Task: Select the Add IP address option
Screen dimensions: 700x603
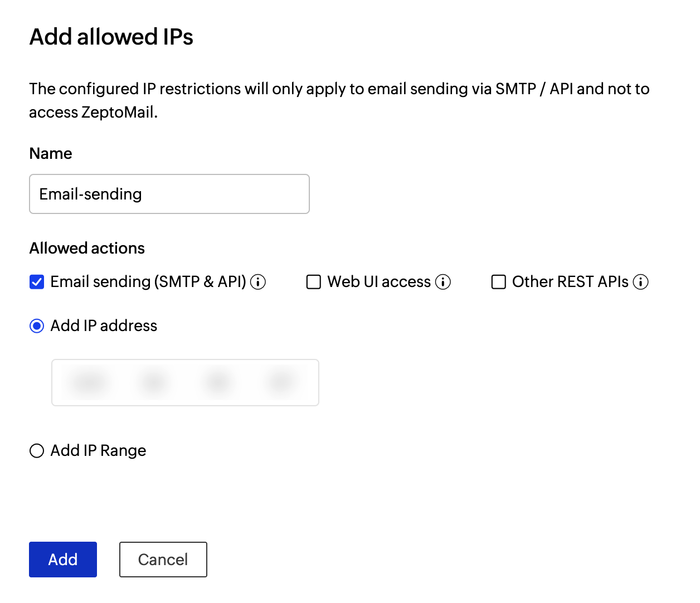Action: [36, 325]
